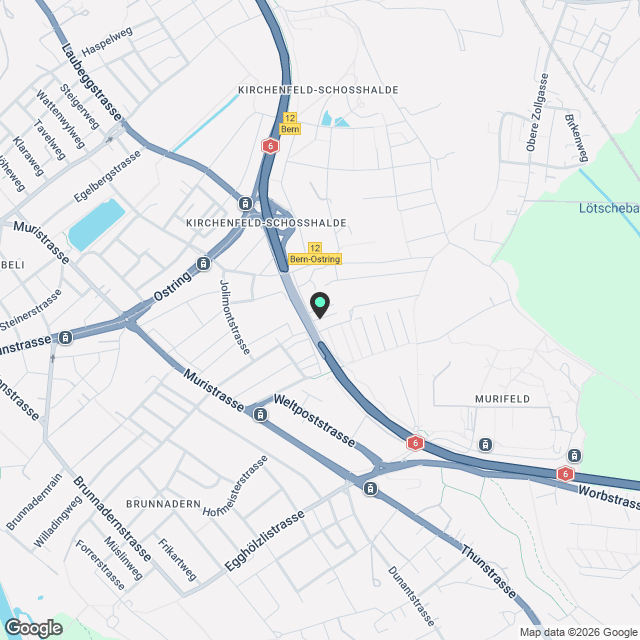Select the tram stop at Thunstrasse west edge
This screenshot has height=640, width=640.
click(x=65, y=338)
